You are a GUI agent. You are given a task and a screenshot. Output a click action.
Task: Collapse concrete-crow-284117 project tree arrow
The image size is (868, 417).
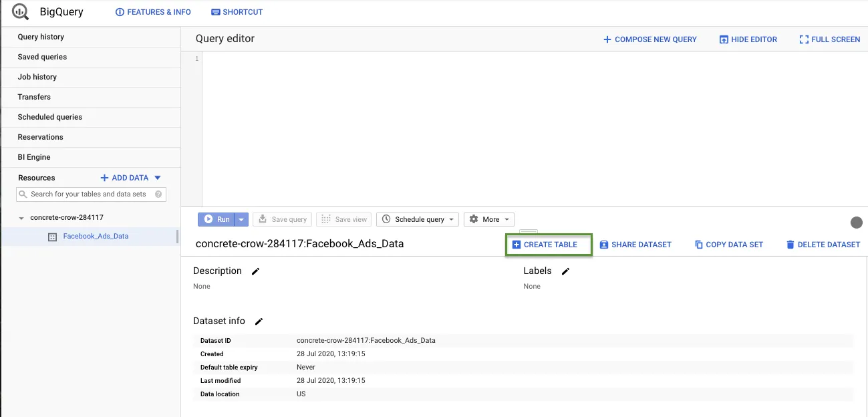click(21, 218)
